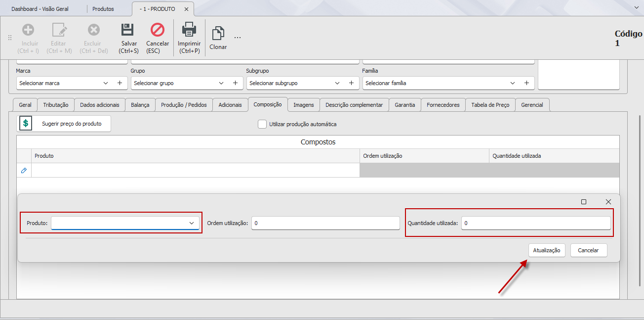644x320 pixels.
Task: Focus the Quantidade utilizada input field
Action: pos(536,223)
